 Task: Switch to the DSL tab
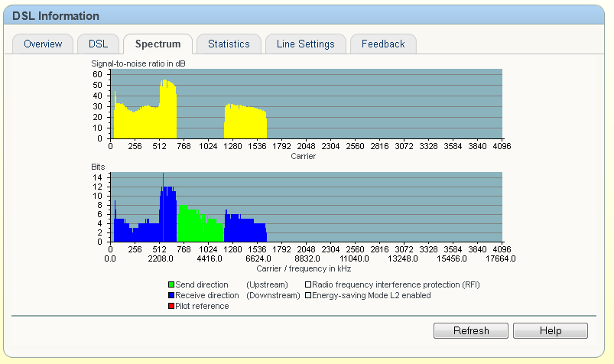[x=98, y=44]
